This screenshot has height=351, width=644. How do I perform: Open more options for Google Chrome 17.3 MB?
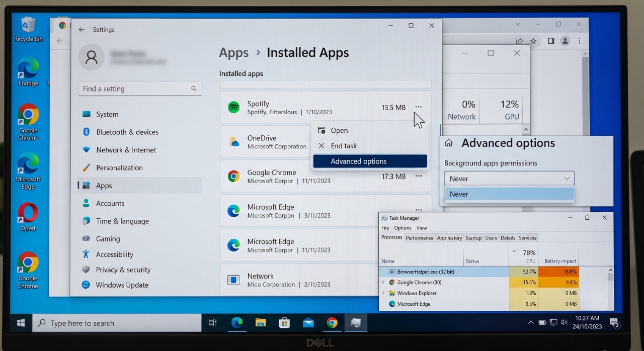[x=419, y=177]
